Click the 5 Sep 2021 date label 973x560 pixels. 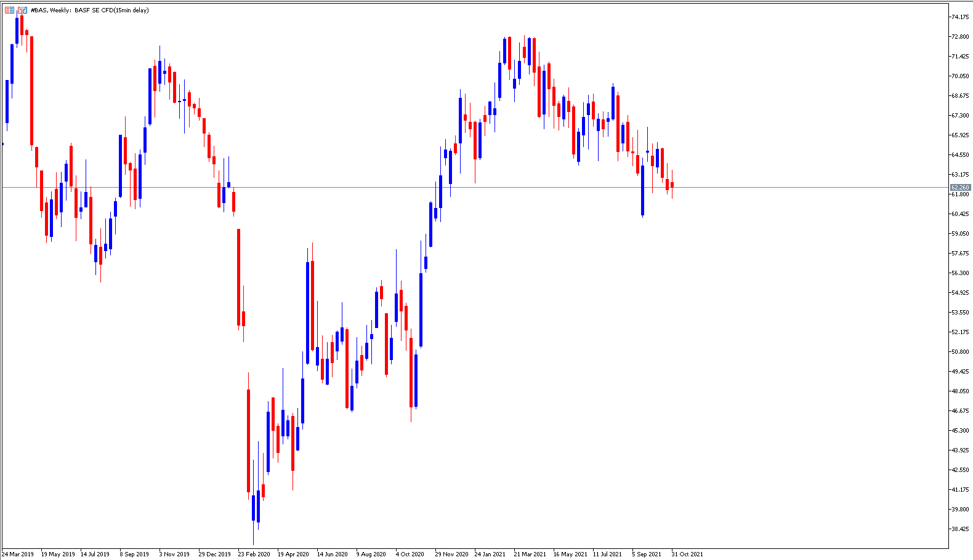(647, 554)
